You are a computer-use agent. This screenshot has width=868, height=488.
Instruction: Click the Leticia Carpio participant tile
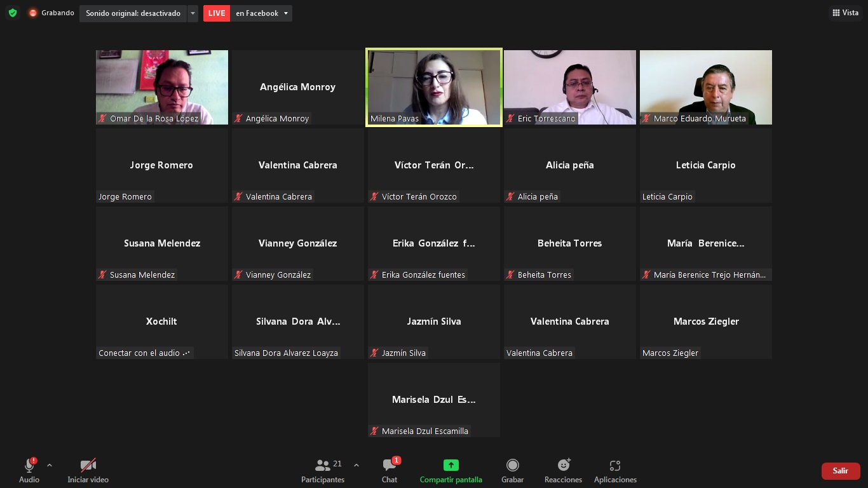(x=706, y=165)
